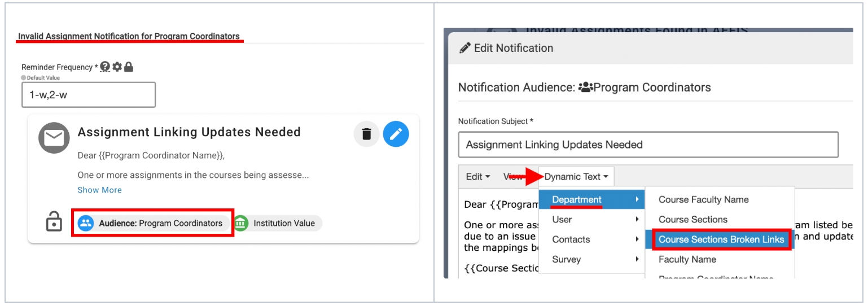Click the Notification Subject text field
Screen dimensions: 868x305
(x=648, y=145)
